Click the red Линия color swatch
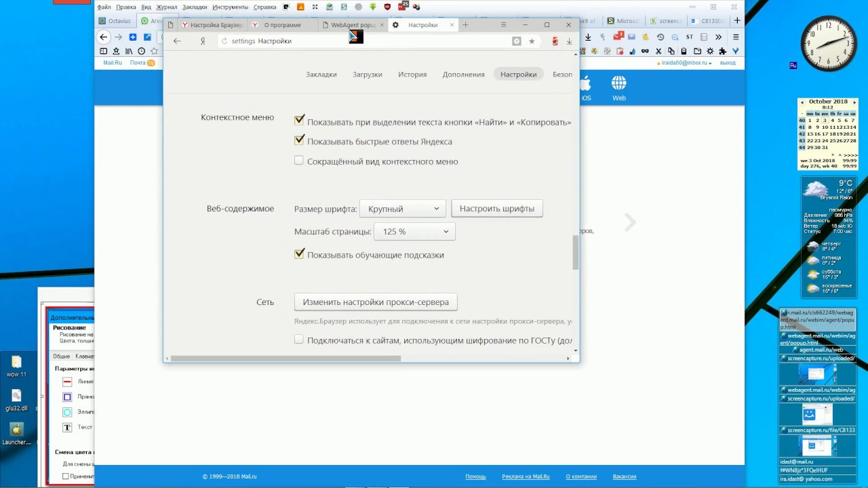Viewport: 868px width, 488px height. [x=67, y=381]
